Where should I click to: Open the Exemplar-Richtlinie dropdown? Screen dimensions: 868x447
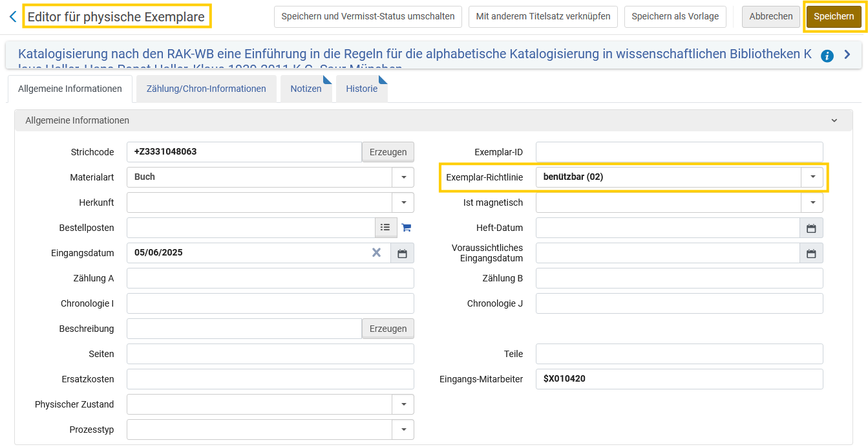click(x=812, y=177)
